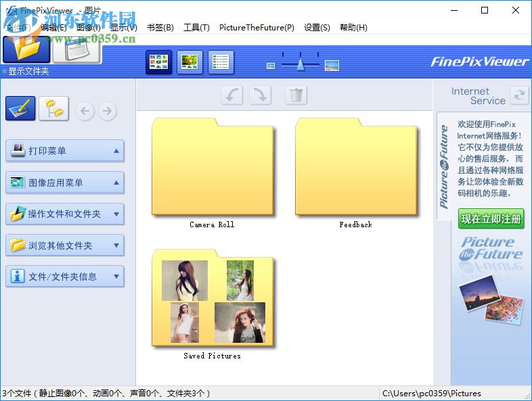Click the file info 'i' icon

pos(18,277)
